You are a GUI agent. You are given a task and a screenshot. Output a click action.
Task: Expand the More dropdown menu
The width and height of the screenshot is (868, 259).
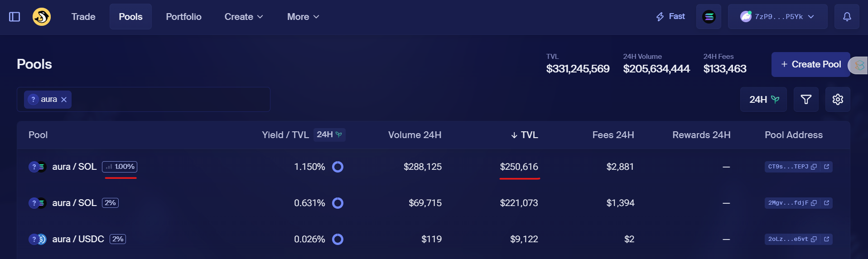[303, 17]
